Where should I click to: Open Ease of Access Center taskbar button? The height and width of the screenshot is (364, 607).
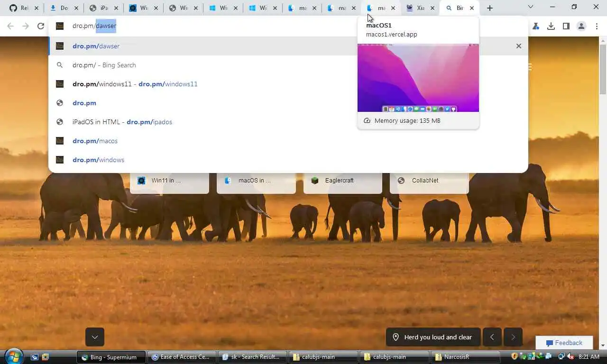[x=181, y=357]
